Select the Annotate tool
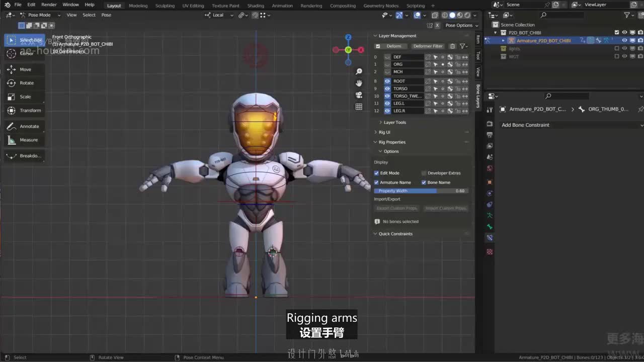This screenshot has width=644, height=362. 24,126
